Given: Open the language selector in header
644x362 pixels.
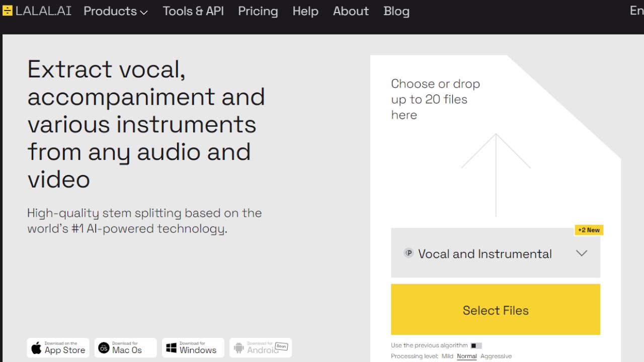Looking at the screenshot, I should click(636, 11).
